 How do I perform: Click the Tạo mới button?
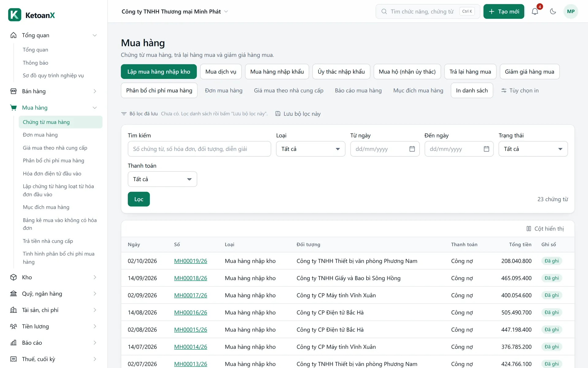coord(504,12)
